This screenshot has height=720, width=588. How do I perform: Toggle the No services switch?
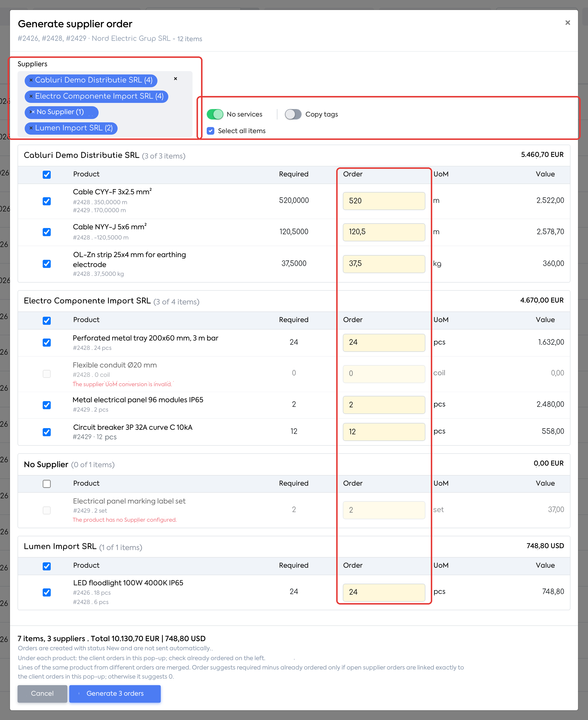point(215,114)
